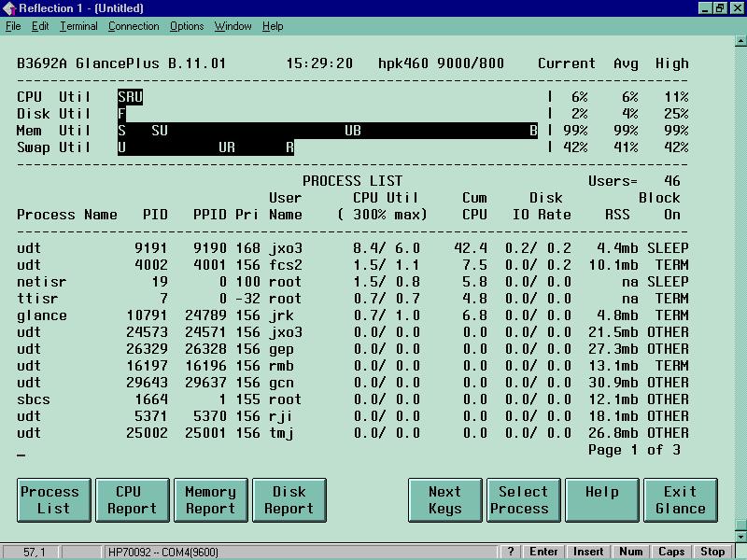747x560 pixels.
Task: Click the HP70092 COM4 connection status field
Action: click(163, 552)
